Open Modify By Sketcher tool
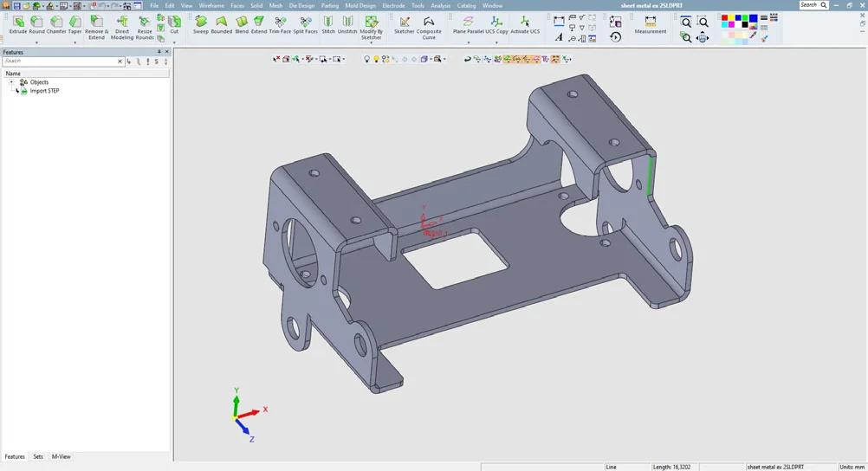The width and height of the screenshot is (868, 471). (x=372, y=28)
